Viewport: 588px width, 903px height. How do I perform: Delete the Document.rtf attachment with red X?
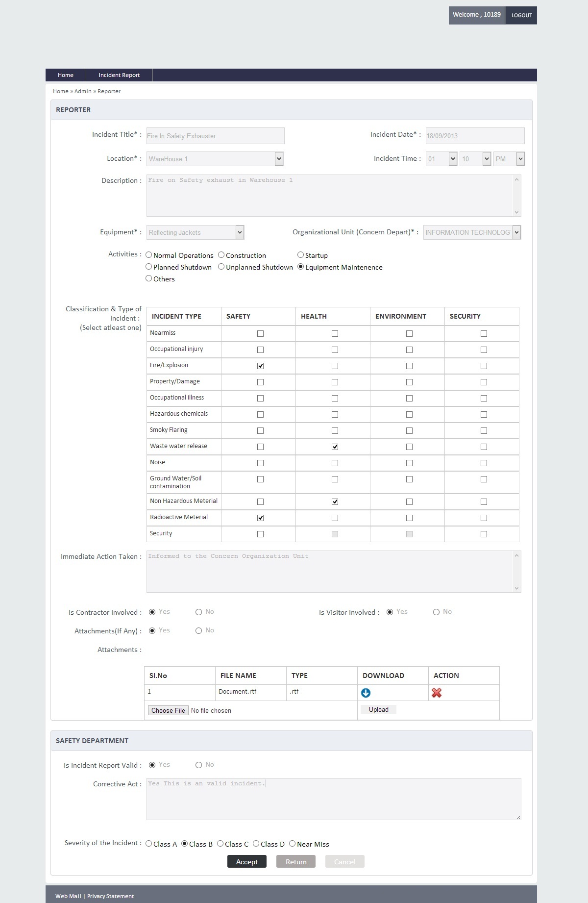pos(437,693)
